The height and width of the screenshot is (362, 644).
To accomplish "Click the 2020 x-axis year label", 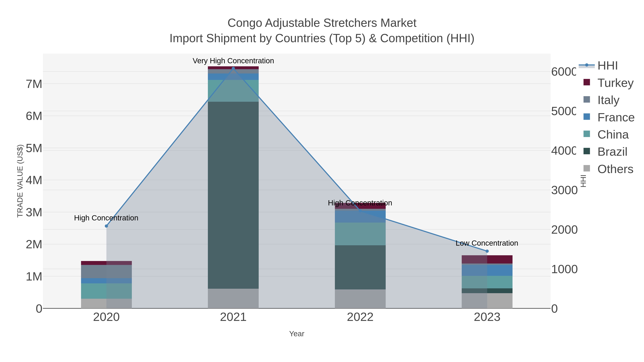I will pyautogui.click(x=106, y=317).
